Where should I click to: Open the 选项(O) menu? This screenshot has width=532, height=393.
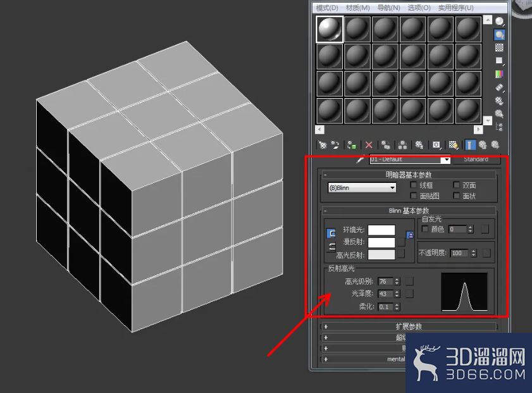click(419, 8)
